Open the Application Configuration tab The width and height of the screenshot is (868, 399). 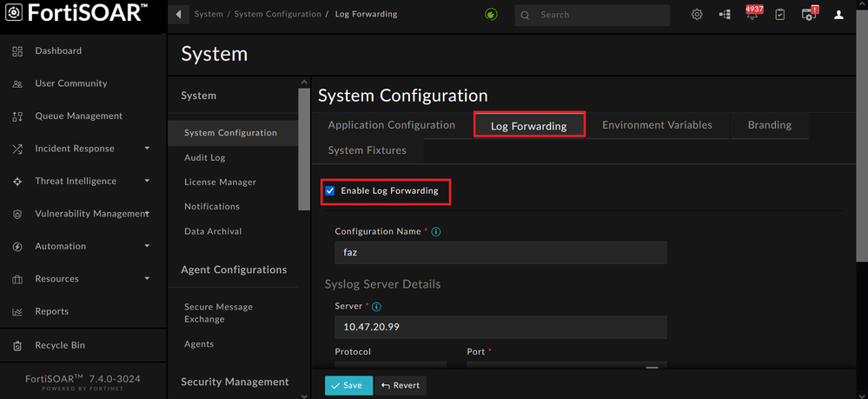[x=391, y=125]
